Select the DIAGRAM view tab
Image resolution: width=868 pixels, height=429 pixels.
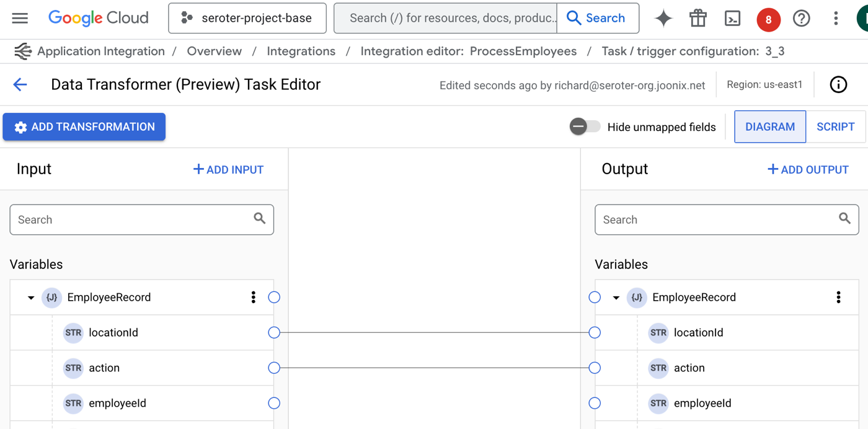pos(769,126)
